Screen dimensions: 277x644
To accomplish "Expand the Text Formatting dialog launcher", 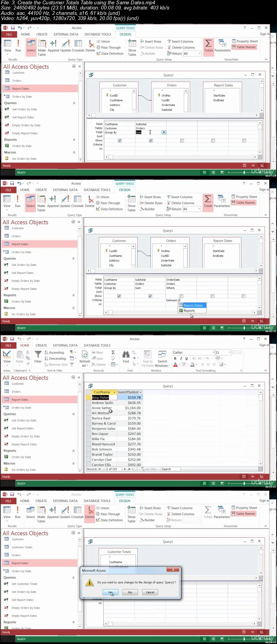I will [241, 371].
